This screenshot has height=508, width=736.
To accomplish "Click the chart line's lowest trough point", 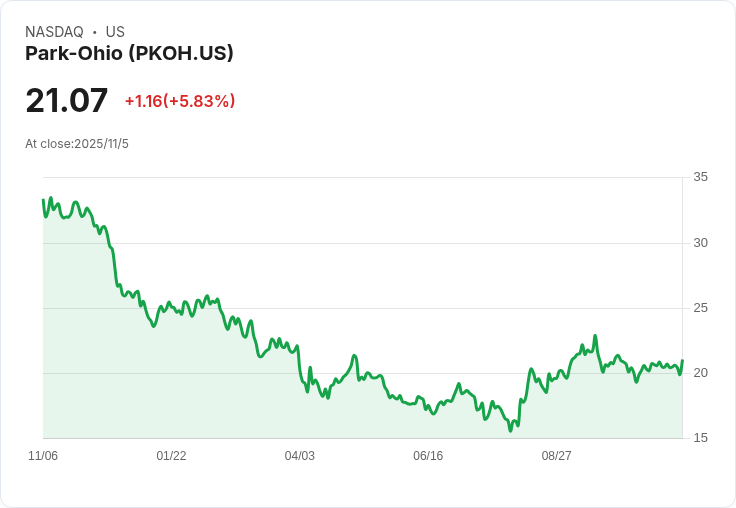I will click(x=510, y=431).
